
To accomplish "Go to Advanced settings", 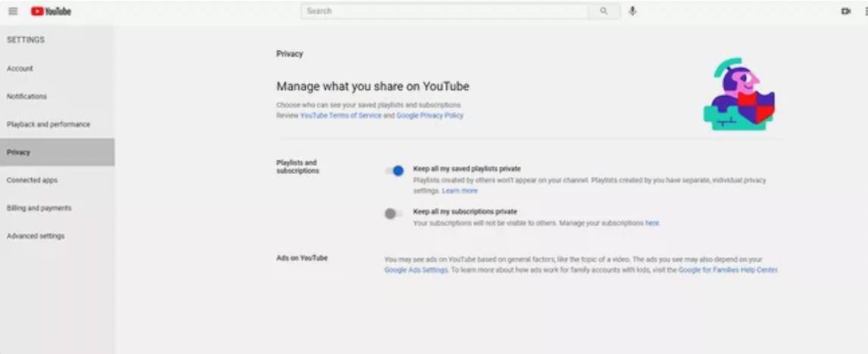I will [x=36, y=237].
